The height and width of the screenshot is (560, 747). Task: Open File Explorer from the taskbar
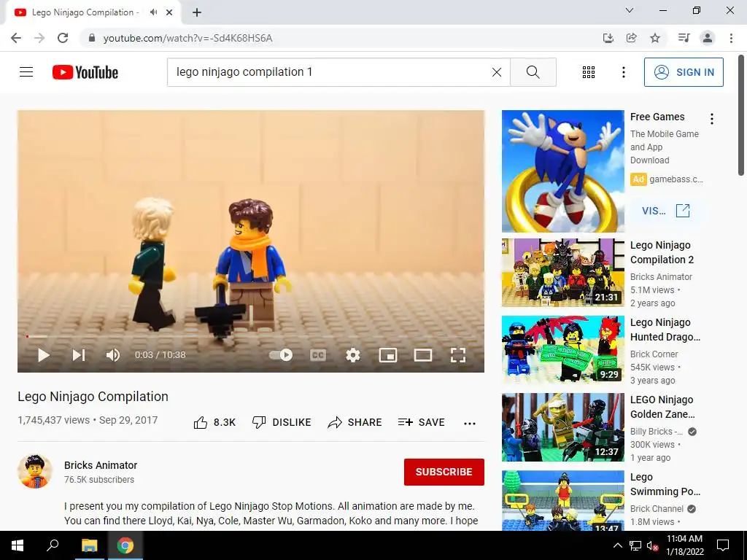point(89,545)
